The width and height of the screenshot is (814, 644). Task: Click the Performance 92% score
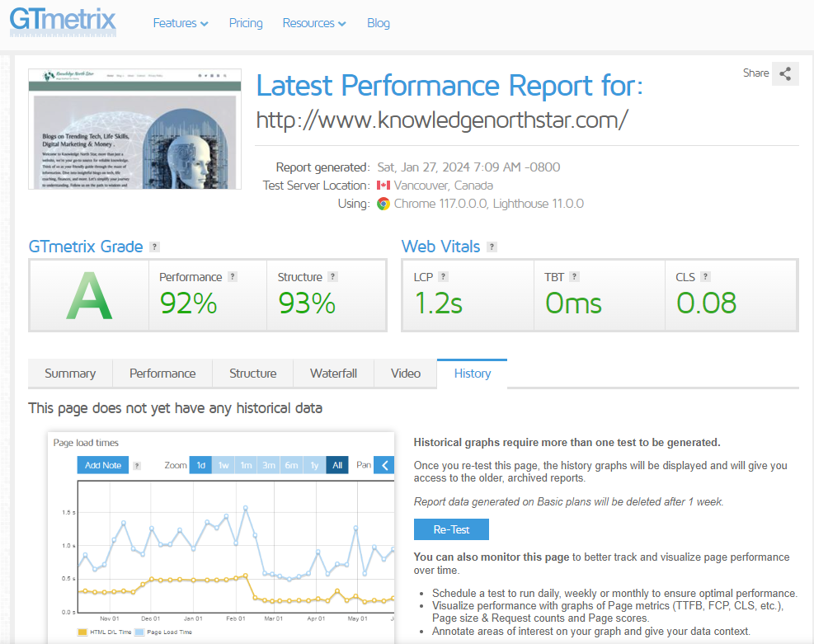tap(188, 303)
